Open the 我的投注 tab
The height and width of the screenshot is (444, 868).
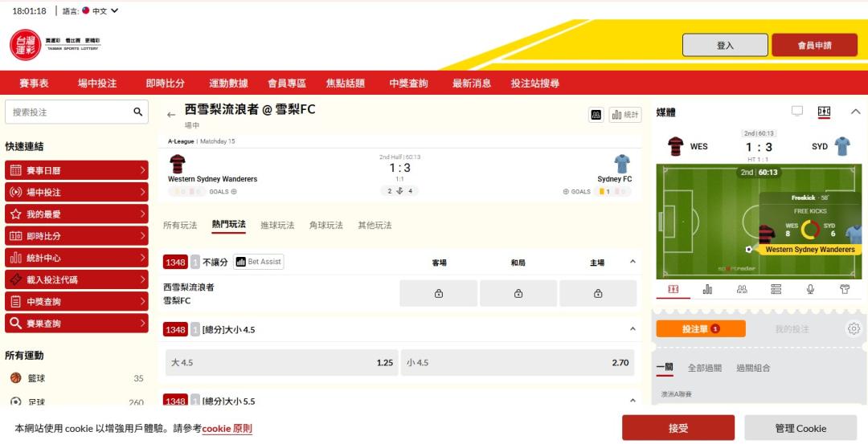[x=792, y=329]
